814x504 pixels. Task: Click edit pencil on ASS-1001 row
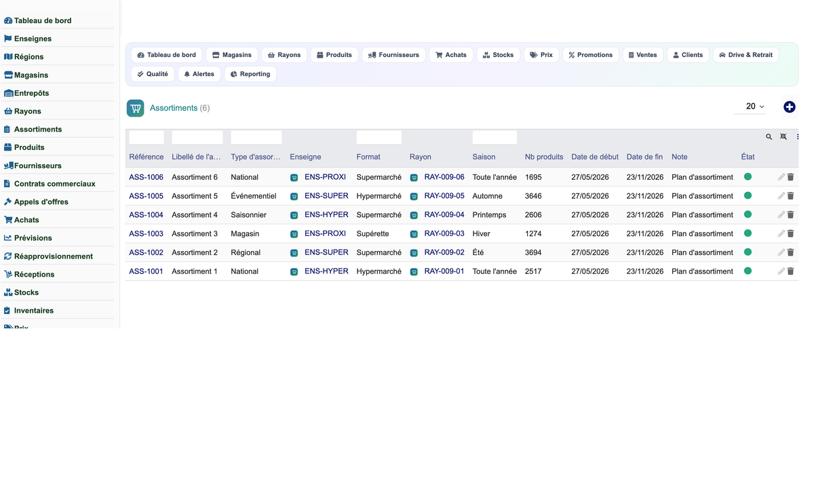pyautogui.click(x=781, y=271)
